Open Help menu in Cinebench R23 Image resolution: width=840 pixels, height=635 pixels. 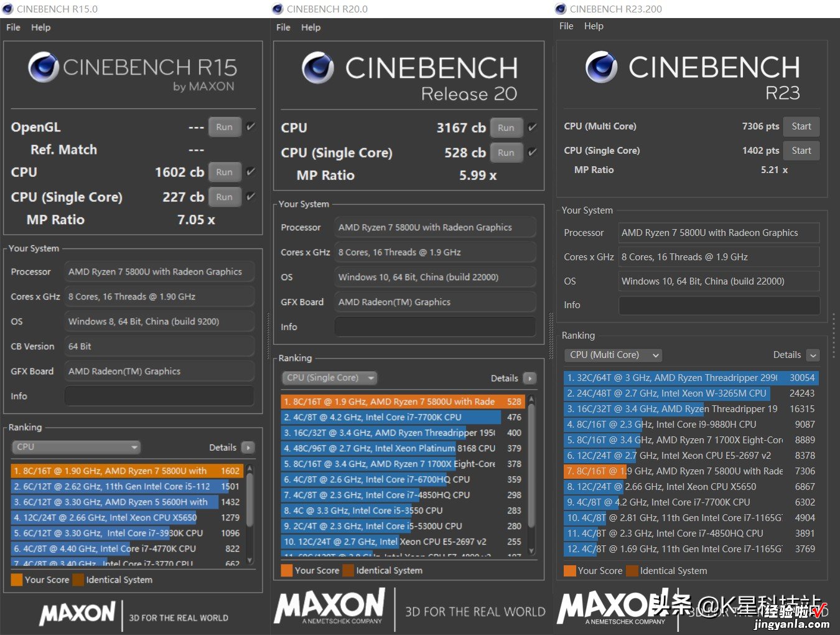(594, 26)
